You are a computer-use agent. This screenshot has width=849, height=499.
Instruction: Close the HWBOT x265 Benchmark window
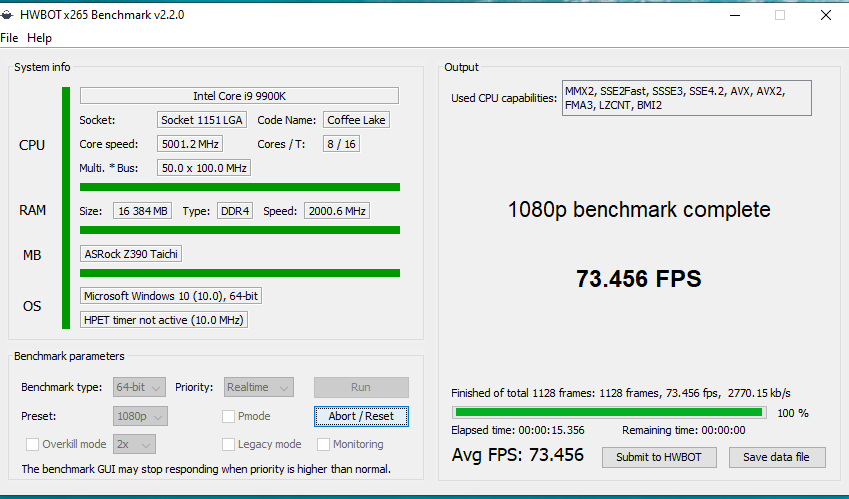pos(826,15)
